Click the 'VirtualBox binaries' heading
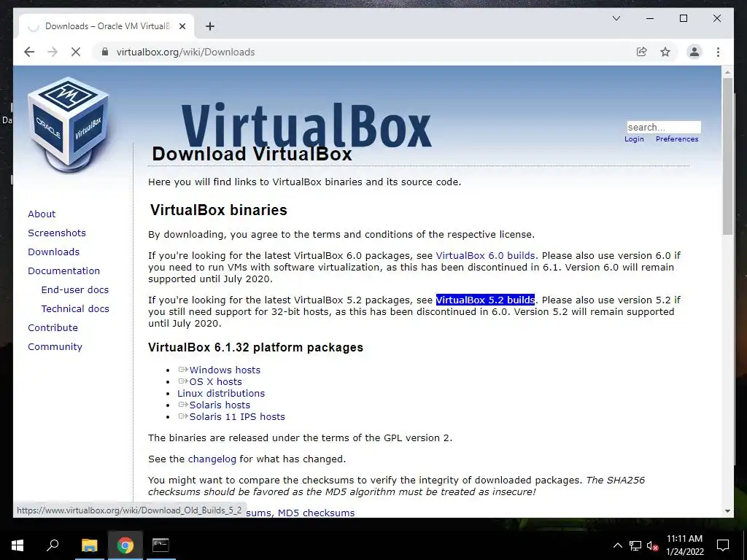This screenshot has height=560, width=747. tap(218, 210)
